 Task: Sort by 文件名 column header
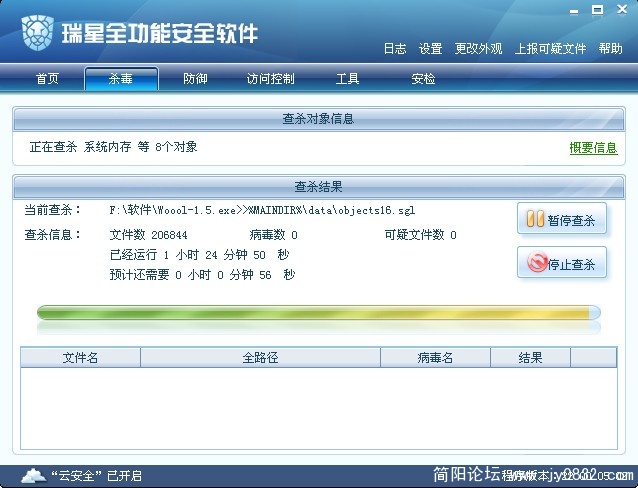pyautogui.click(x=80, y=358)
